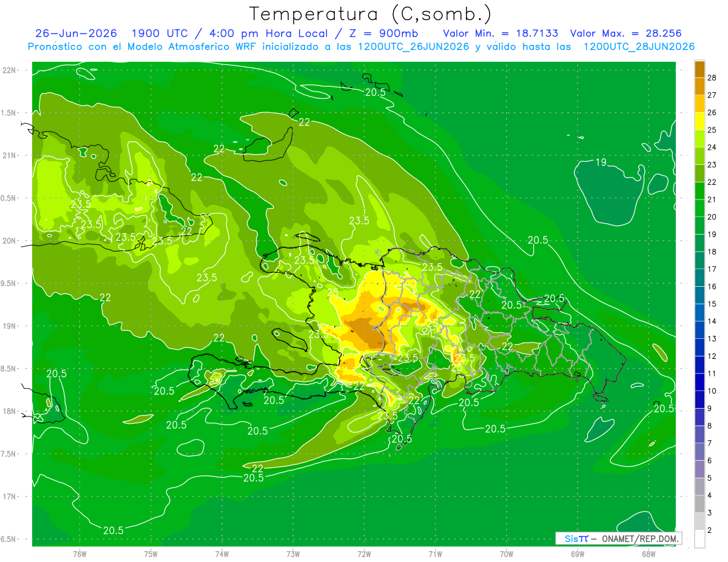Click the color bar label "23"
Image resolution: width=728 pixels, height=562 pixels.
coord(712,165)
